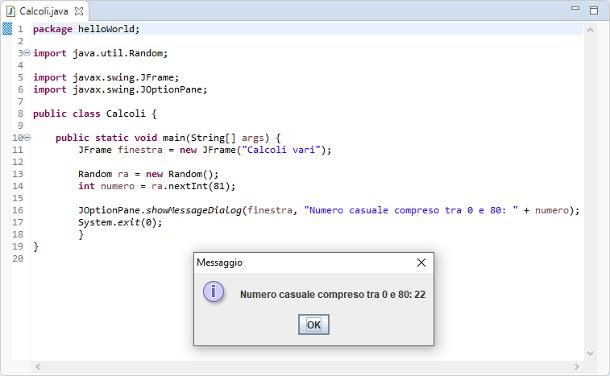Close the Calcoli.java tab
The height and width of the screenshot is (376, 610).
pos(79,11)
